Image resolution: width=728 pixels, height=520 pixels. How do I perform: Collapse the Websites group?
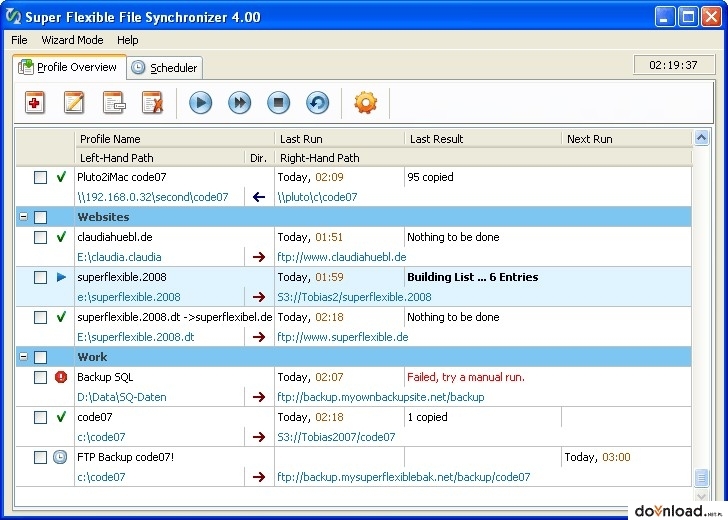tap(23, 217)
